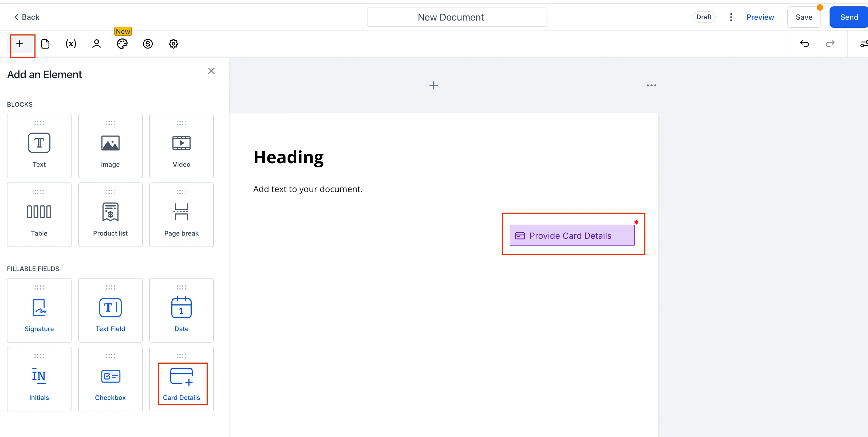Open the overflow menu beside Draft status
Image resolution: width=868 pixels, height=437 pixels.
tap(731, 17)
